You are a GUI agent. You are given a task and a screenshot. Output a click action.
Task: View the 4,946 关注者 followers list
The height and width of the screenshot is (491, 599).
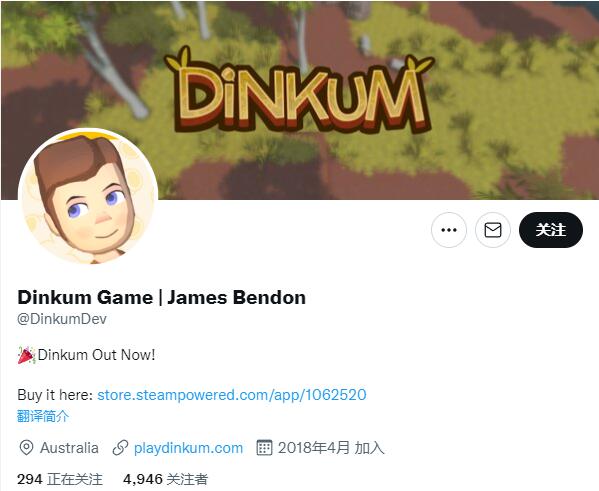tap(165, 479)
